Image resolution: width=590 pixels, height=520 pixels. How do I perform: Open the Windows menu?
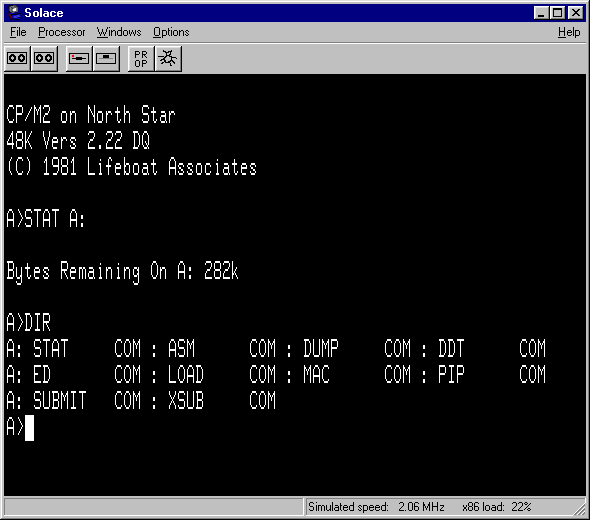pyautogui.click(x=119, y=32)
